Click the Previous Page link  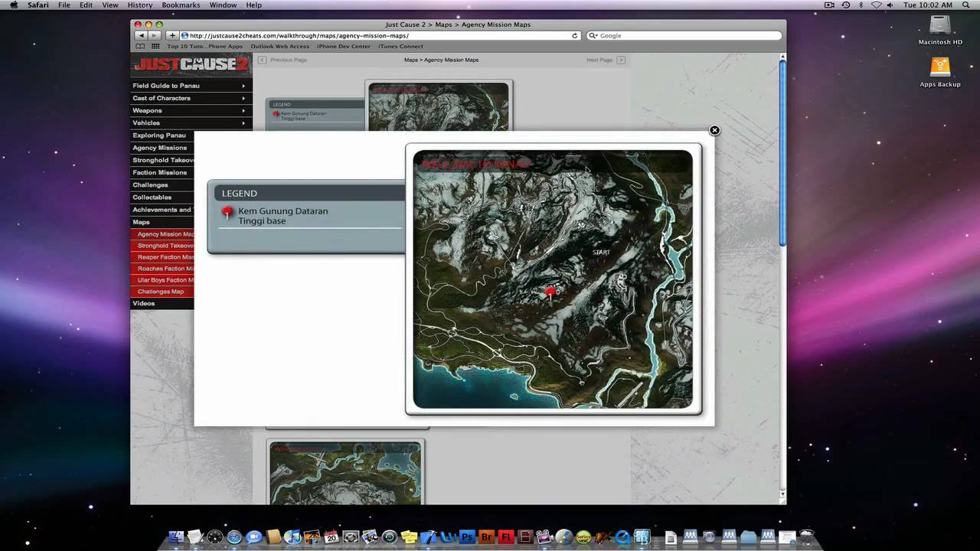click(x=283, y=60)
